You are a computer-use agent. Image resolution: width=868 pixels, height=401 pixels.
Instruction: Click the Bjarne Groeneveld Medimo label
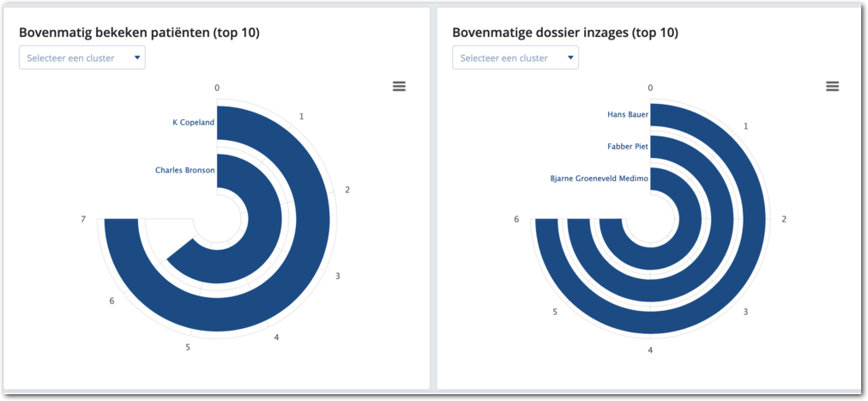[x=599, y=179]
